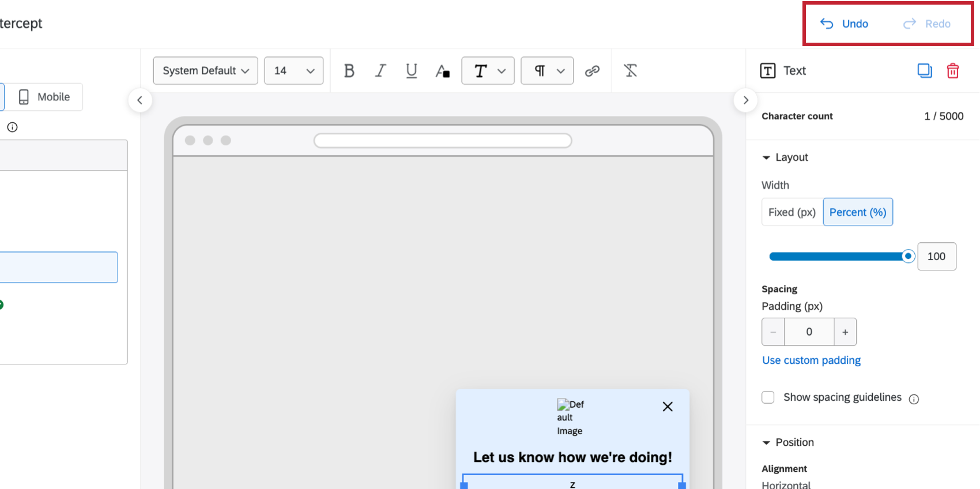
Task: Collapse the Position section
Action: [x=788, y=442]
